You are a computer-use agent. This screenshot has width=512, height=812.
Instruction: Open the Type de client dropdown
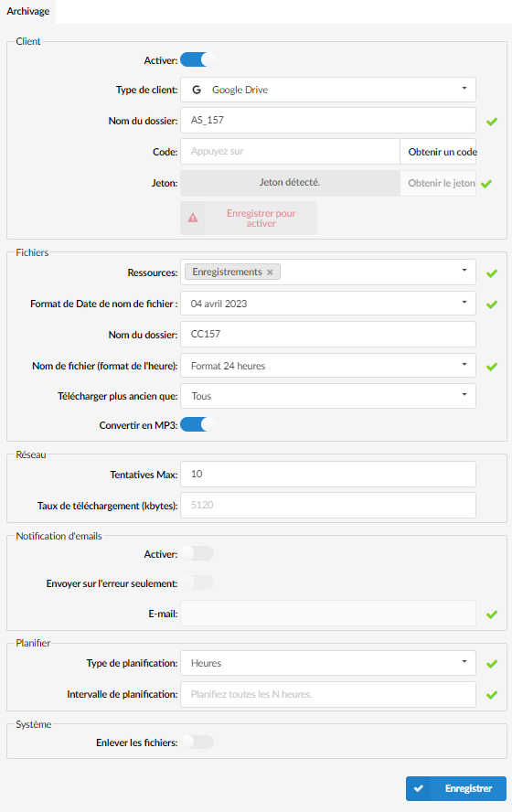coord(328,91)
